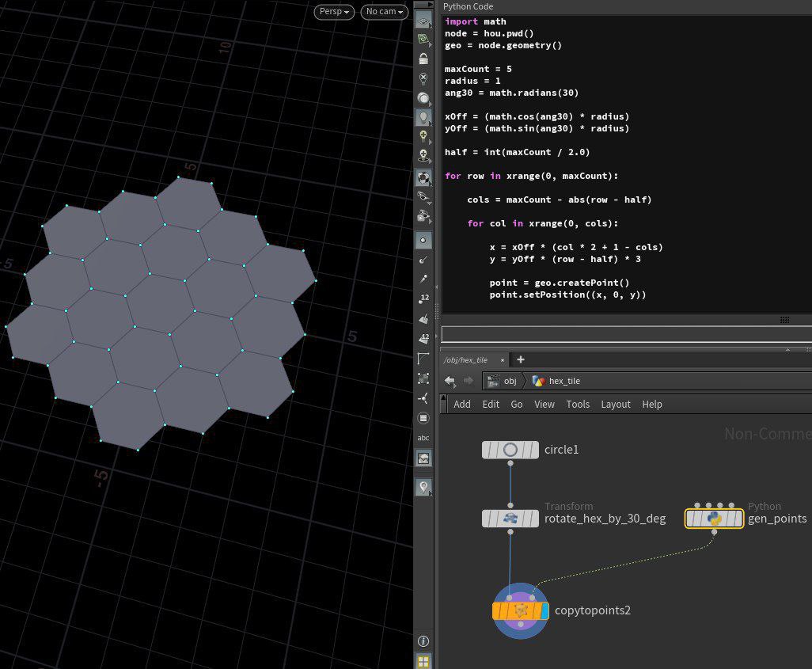Open the No cam camera dropdown

tap(385, 11)
